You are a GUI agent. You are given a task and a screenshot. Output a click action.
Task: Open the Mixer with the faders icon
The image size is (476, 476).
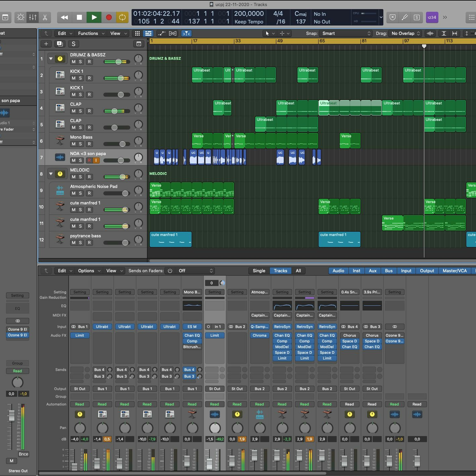(x=33, y=17)
